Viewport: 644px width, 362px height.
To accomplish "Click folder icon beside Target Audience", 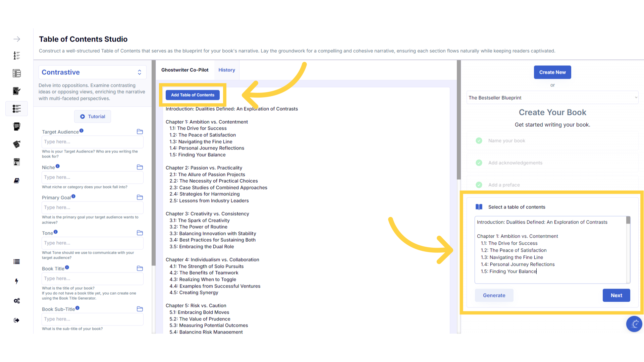I will (x=140, y=132).
